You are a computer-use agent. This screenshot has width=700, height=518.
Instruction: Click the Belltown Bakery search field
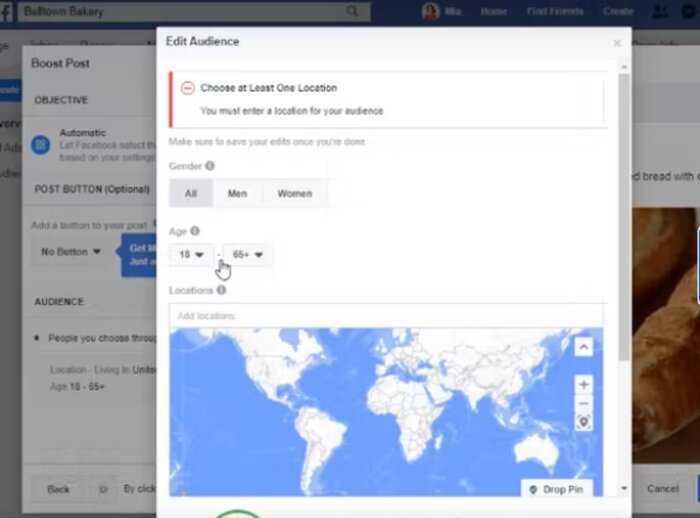[x=194, y=12]
